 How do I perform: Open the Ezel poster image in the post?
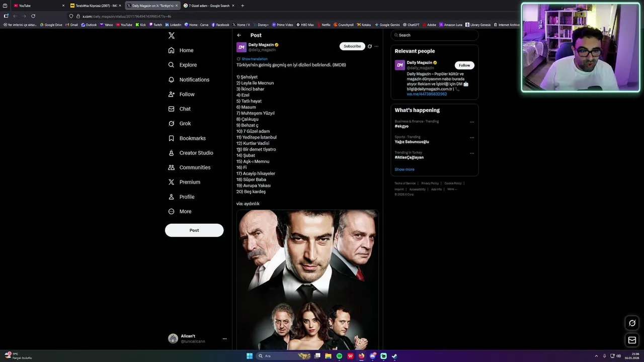pyautogui.click(x=307, y=280)
